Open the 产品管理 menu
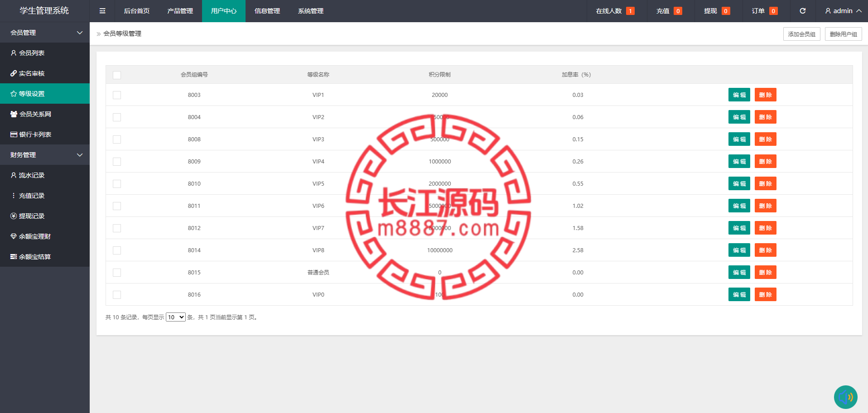Image resolution: width=868 pixels, height=413 pixels. (x=180, y=11)
